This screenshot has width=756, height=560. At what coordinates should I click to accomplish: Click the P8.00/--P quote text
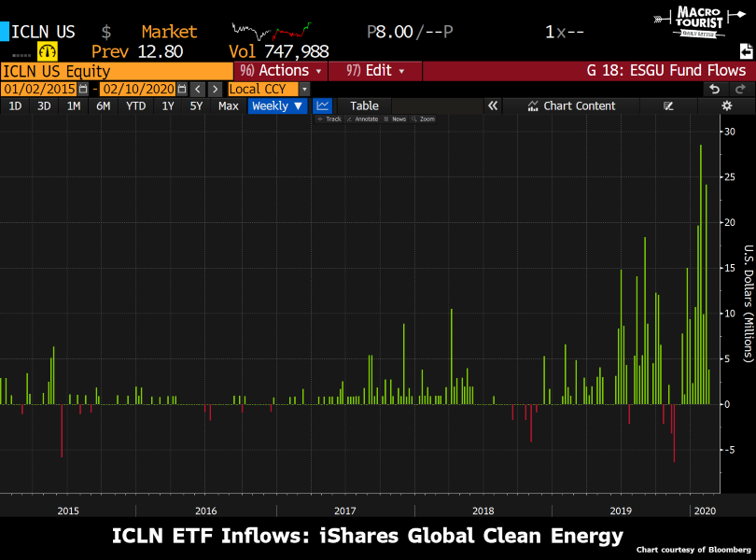coord(410,32)
